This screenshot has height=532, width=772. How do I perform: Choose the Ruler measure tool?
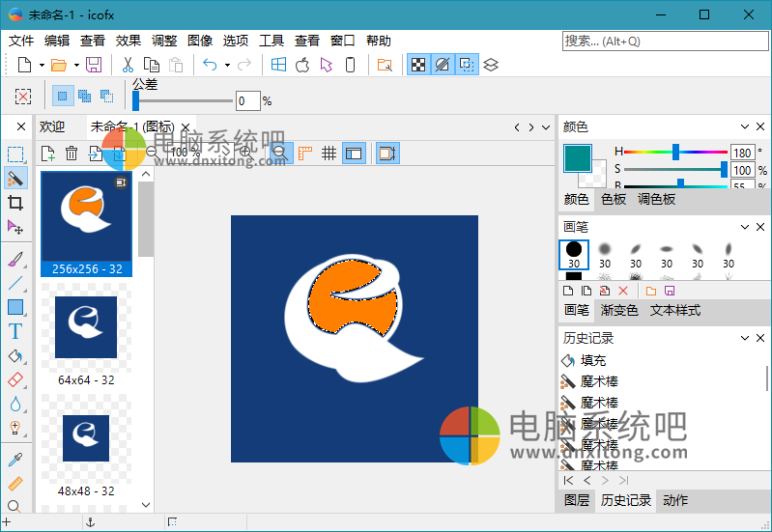(x=15, y=484)
